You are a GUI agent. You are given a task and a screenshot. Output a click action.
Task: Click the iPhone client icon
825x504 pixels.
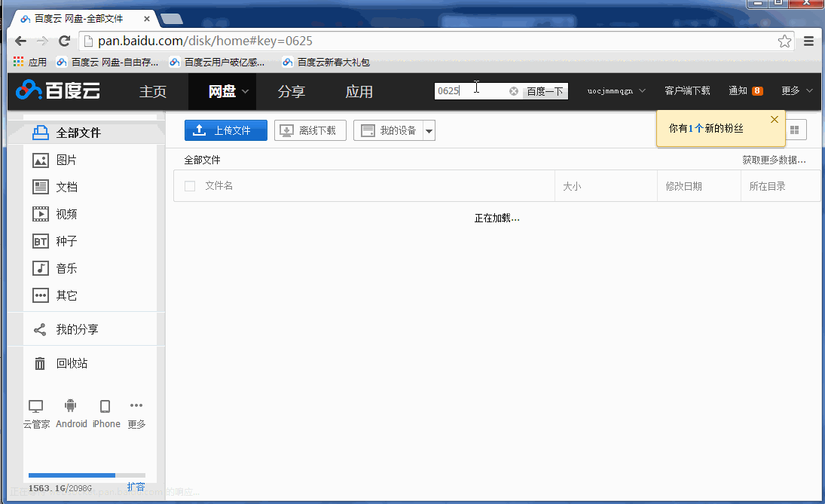click(x=105, y=406)
